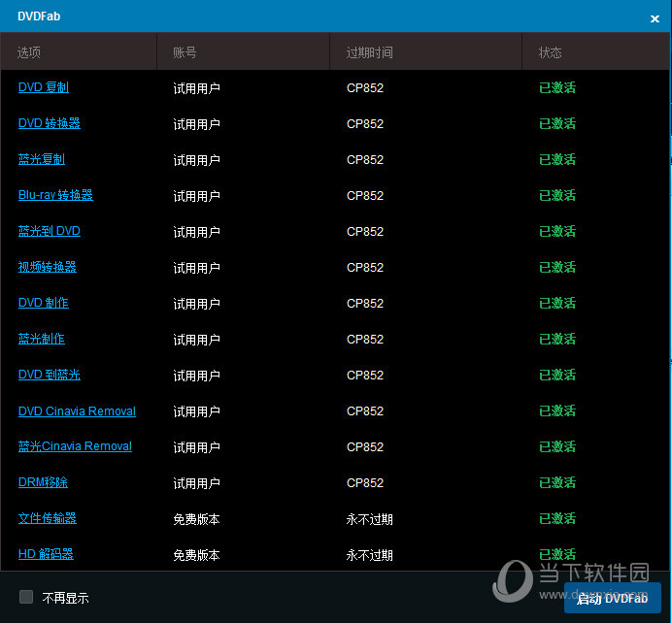Viewport: 672px width, 623px height.
Task: Click the 启动 DVDFab button
Action: [x=613, y=598]
